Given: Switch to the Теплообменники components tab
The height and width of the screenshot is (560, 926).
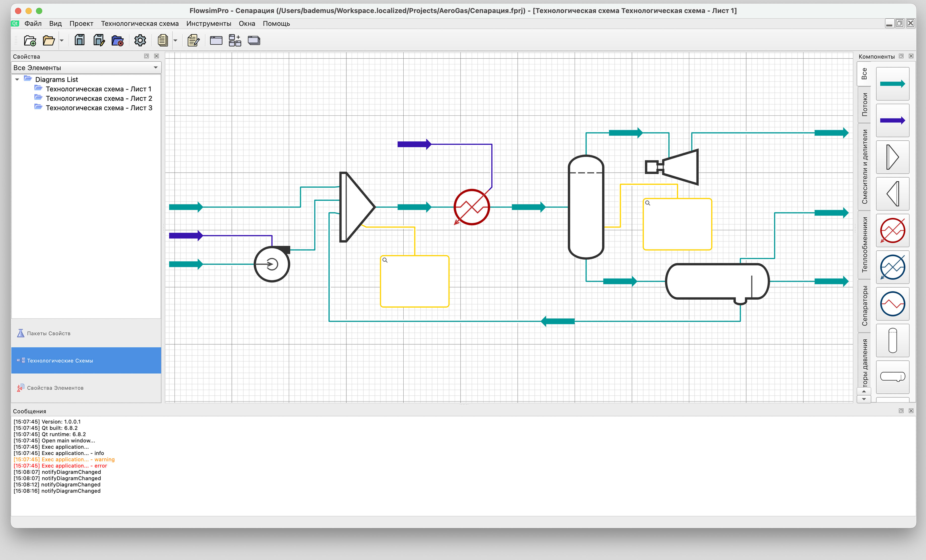Looking at the screenshot, I should click(864, 244).
